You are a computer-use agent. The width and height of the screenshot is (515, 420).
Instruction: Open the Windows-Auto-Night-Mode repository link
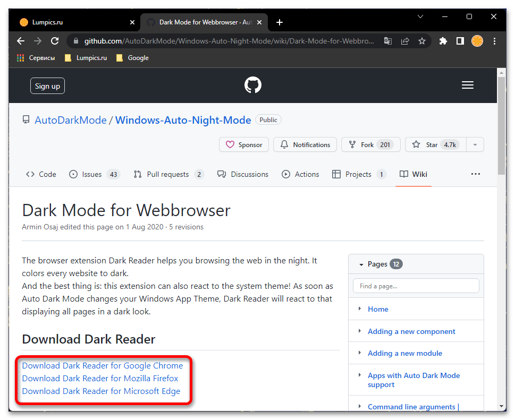[x=183, y=120]
